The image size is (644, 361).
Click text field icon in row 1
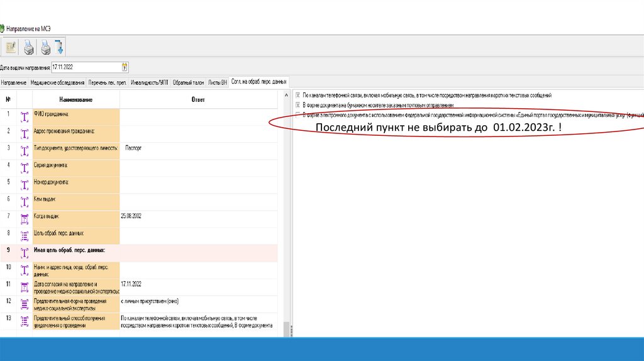25,116
